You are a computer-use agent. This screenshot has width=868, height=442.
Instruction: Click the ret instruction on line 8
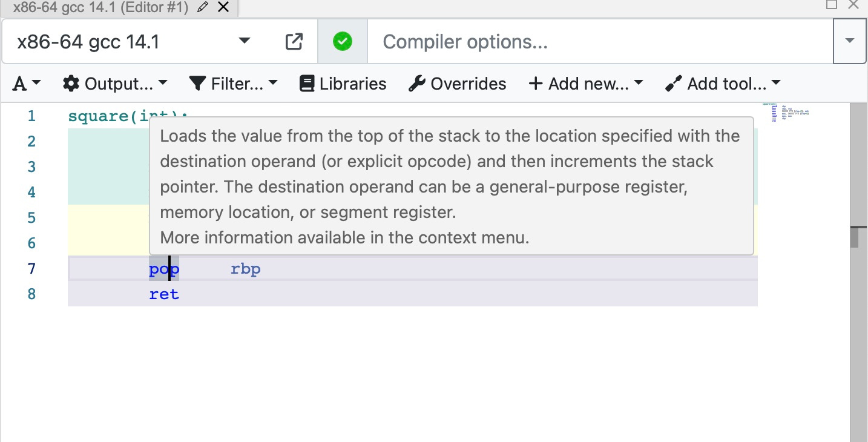coord(164,294)
